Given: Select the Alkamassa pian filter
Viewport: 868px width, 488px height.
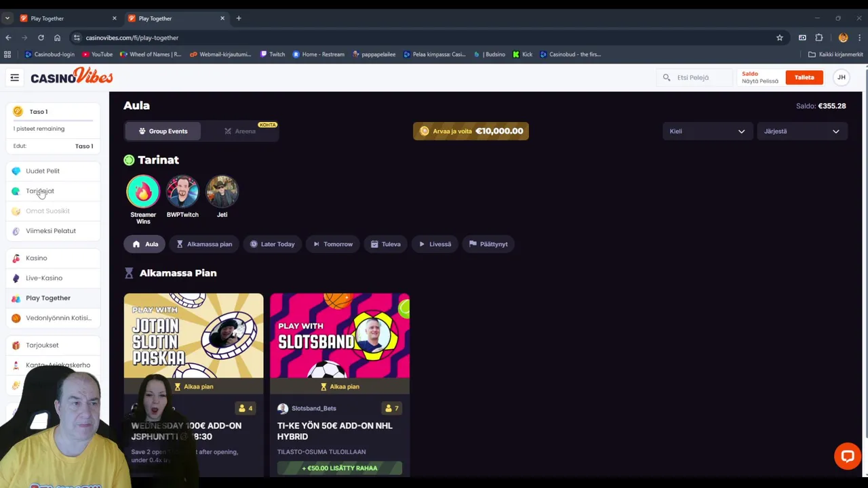Looking at the screenshot, I should click(x=204, y=244).
